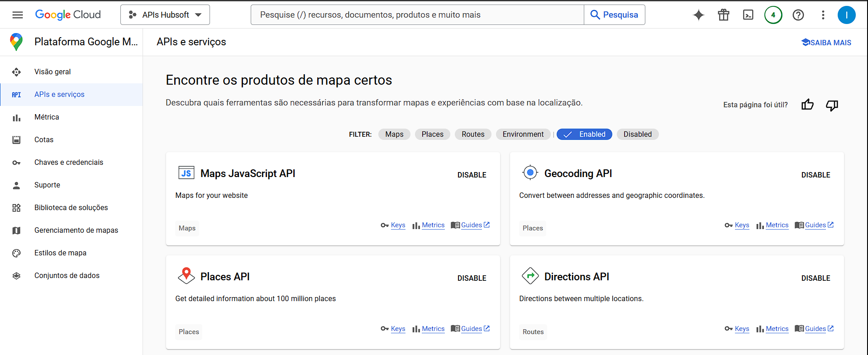Activate the Cloud Shell terminal icon
868x355 pixels.
tap(749, 15)
